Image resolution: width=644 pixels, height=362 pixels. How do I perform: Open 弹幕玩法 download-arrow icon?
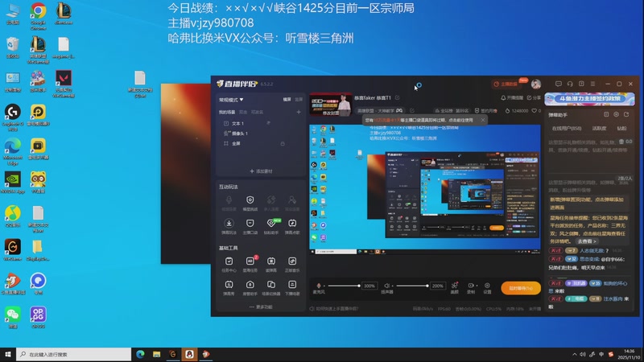[x=229, y=226]
